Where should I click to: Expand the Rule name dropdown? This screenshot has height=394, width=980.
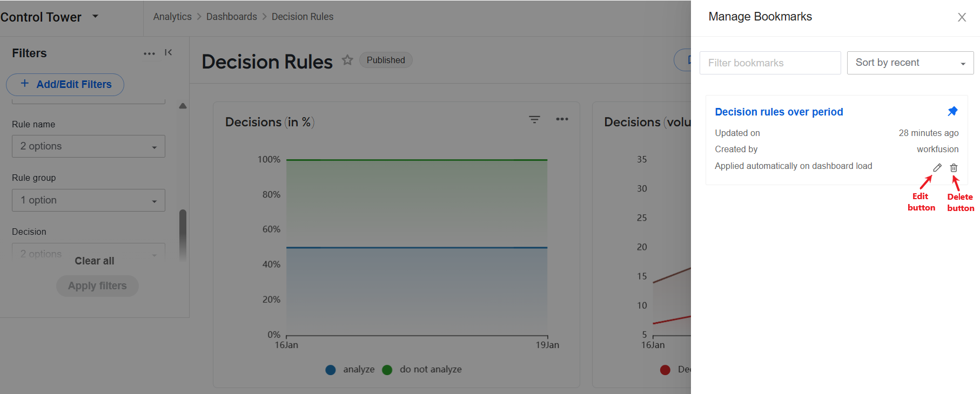[x=89, y=146]
